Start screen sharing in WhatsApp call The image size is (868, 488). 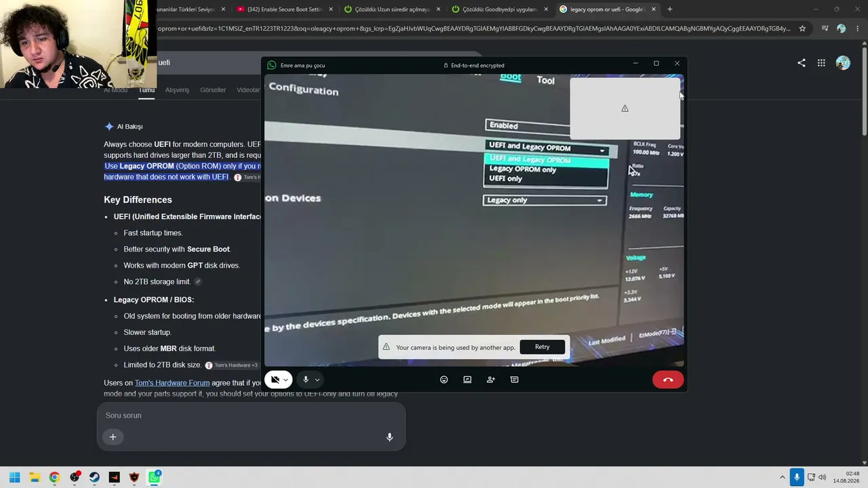coord(467,380)
